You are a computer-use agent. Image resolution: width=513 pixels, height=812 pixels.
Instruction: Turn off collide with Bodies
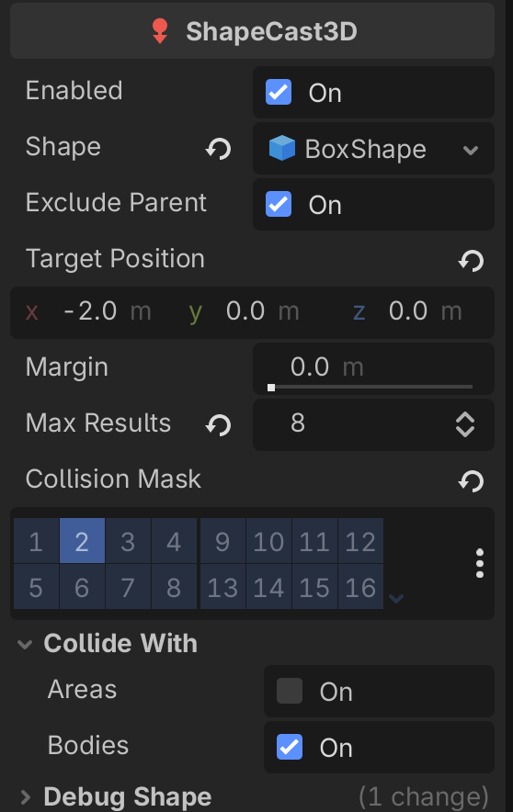(290, 747)
